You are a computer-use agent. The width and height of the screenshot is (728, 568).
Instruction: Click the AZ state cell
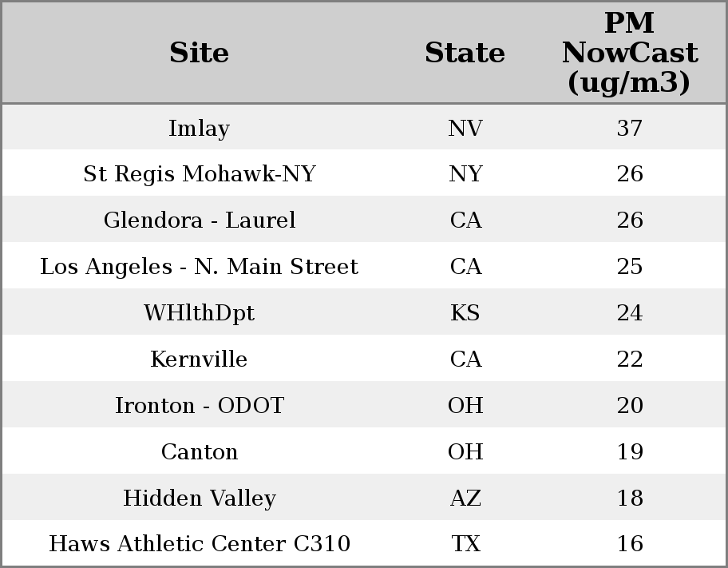click(465, 498)
